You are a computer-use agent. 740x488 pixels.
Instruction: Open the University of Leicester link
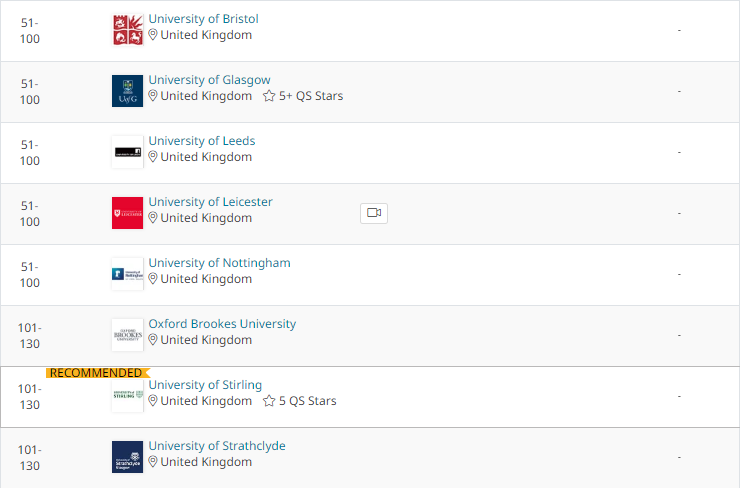click(x=210, y=202)
